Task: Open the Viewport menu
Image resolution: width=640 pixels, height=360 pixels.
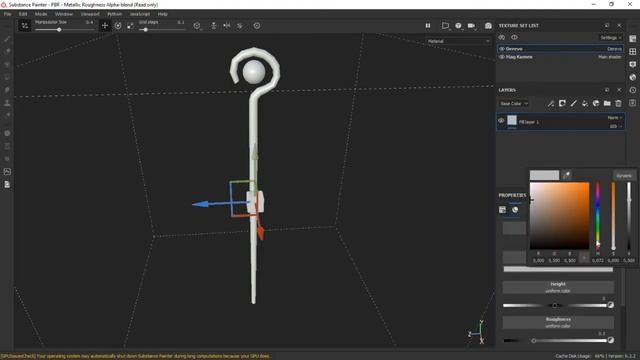Action: [90, 14]
